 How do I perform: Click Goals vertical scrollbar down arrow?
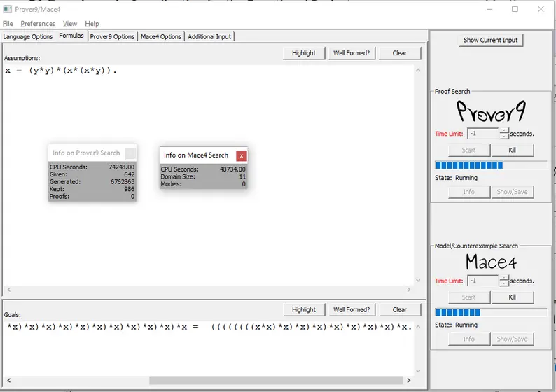(418, 371)
